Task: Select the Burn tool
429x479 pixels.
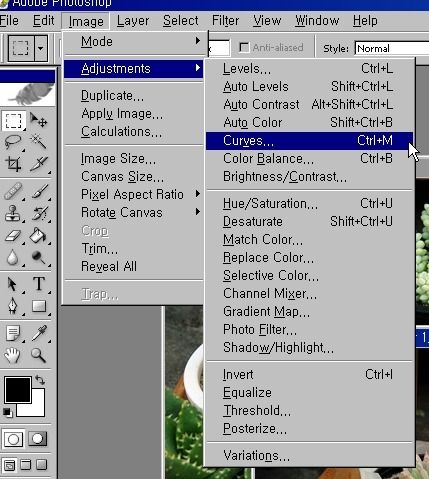Action: [x=39, y=258]
